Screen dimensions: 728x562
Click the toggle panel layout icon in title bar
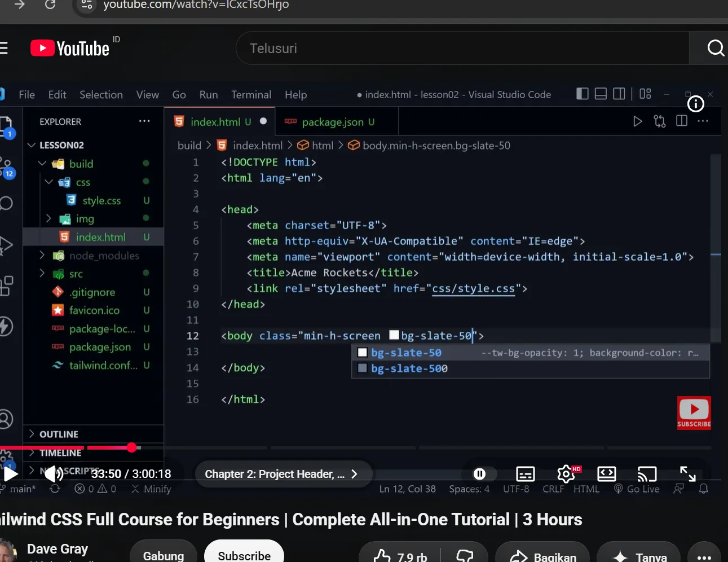click(601, 94)
